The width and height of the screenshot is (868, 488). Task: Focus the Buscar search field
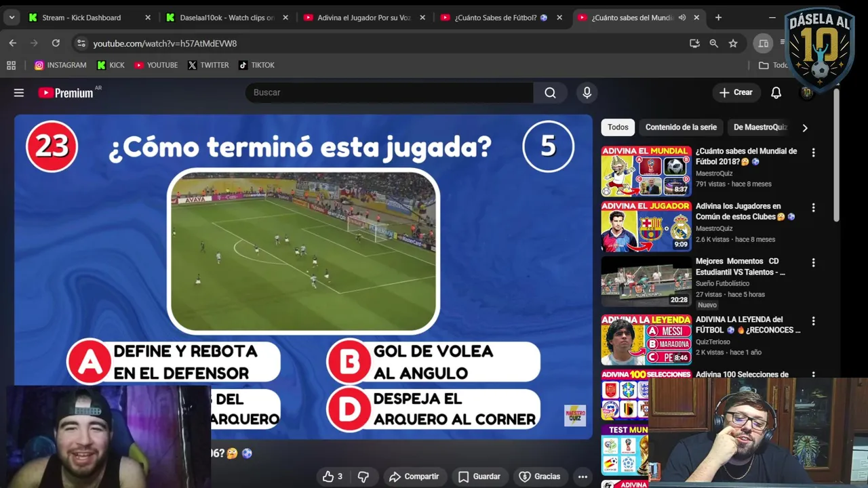pyautogui.click(x=389, y=92)
